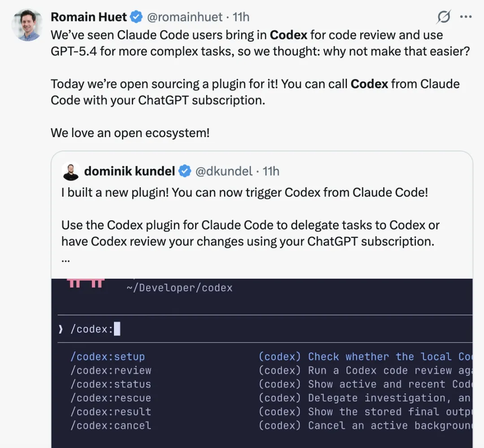Select the /codex:rescue command
This screenshot has width=484, height=448.
pos(111,398)
